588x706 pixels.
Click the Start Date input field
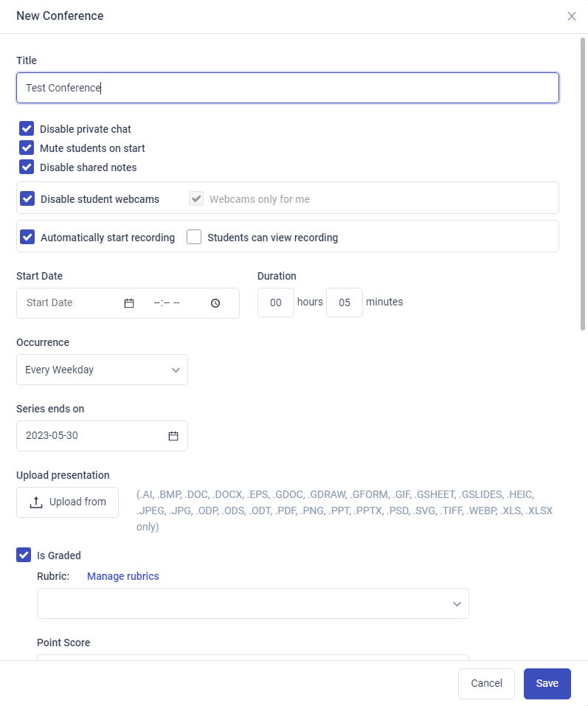(x=72, y=303)
